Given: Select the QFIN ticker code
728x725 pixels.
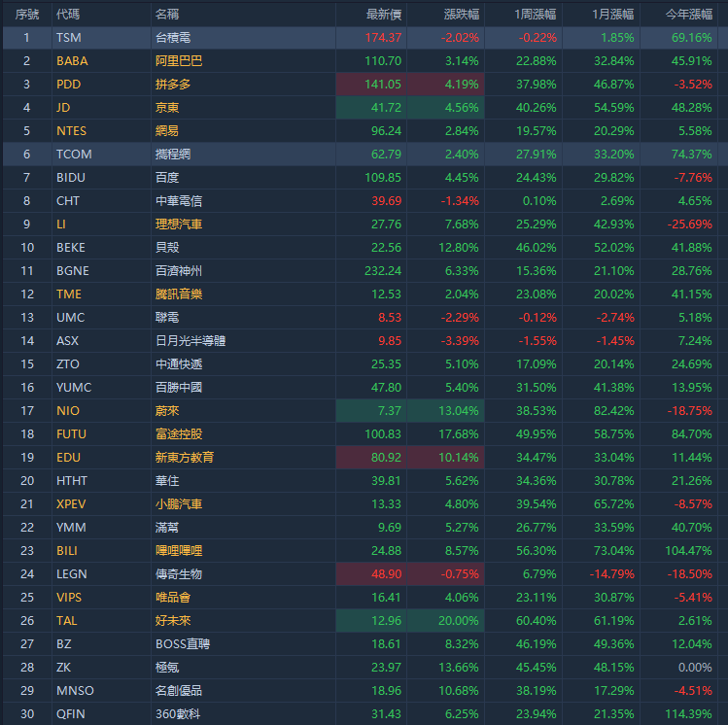Looking at the screenshot, I should (x=71, y=714).
